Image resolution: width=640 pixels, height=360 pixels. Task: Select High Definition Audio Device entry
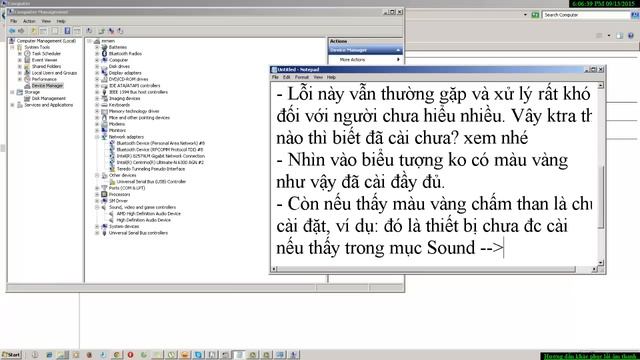click(x=144, y=220)
